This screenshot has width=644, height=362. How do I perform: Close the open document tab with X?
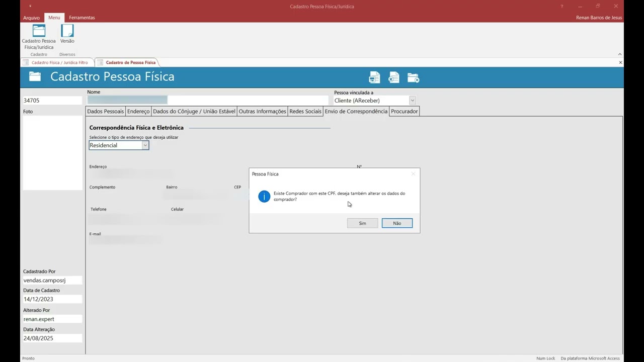click(x=620, y=62)
